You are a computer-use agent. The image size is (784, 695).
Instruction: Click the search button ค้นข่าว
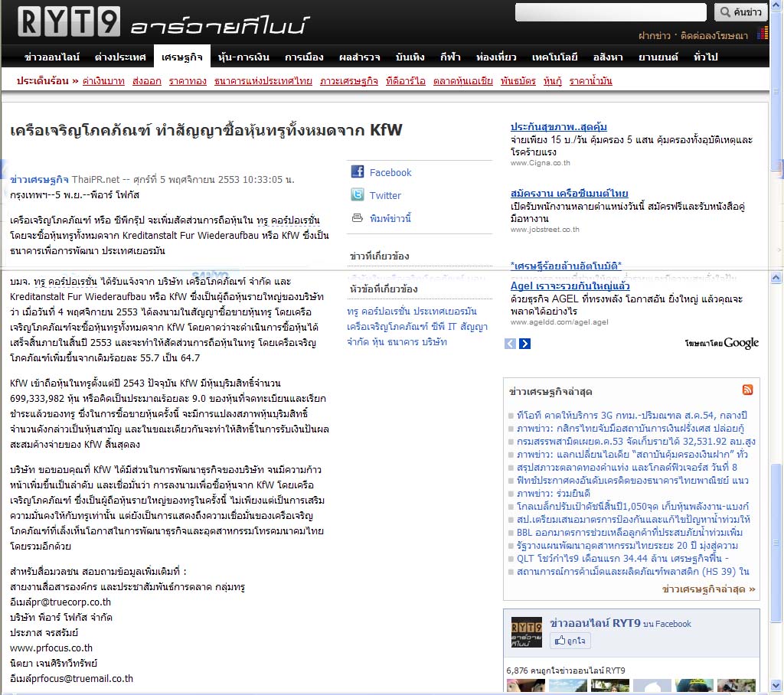[x=741, y=12]
